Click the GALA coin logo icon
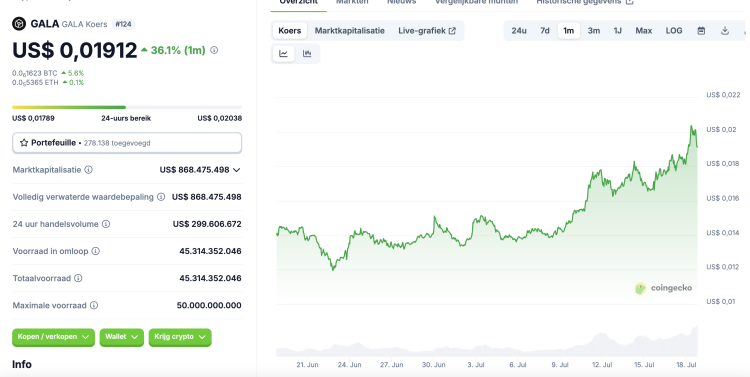The height and width of the screenshot is (377, 750). tap(19, 23)
